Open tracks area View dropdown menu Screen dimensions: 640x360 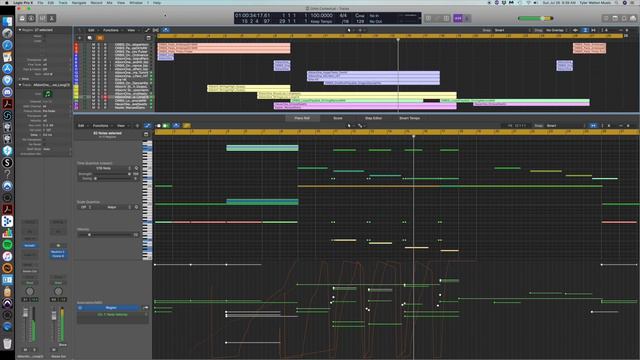(132, 30)
